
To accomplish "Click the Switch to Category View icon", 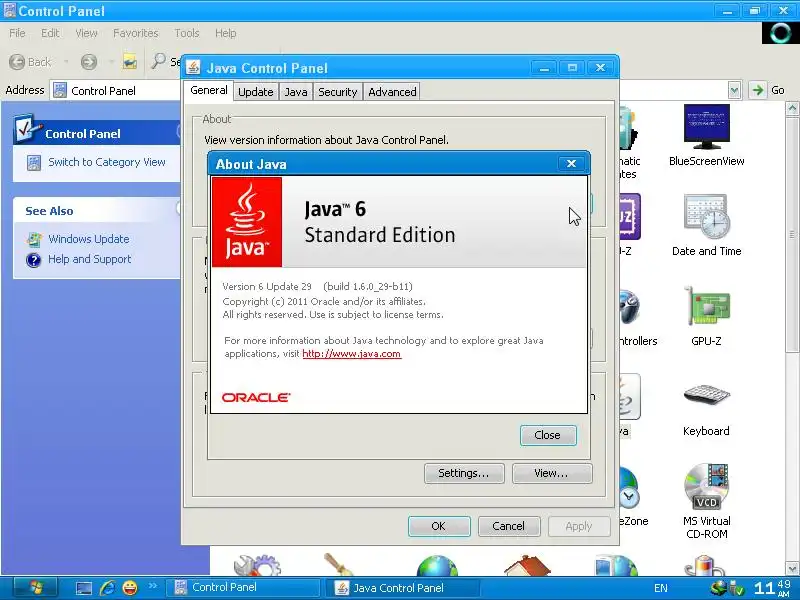I will point(34,163).
